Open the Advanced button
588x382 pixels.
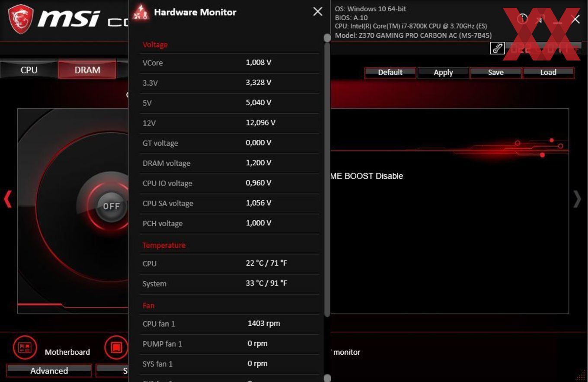(x=49, y=371)
